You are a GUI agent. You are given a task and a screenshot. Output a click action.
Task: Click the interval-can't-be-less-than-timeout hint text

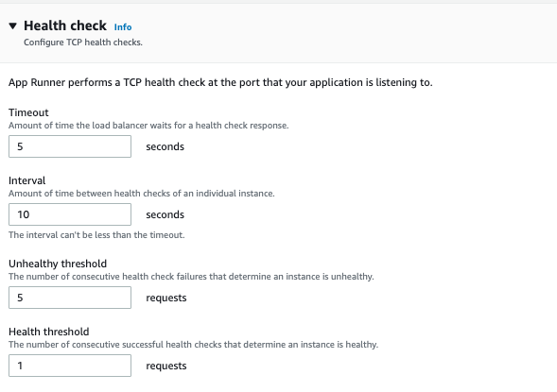(96, 235)
